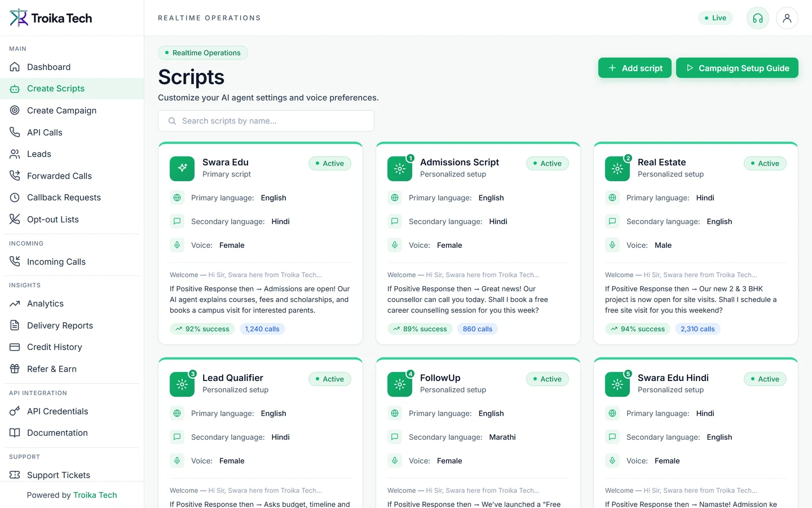Select Opt-out Lists in sidebar
The image size is (812, 508).
click(72, 220)
